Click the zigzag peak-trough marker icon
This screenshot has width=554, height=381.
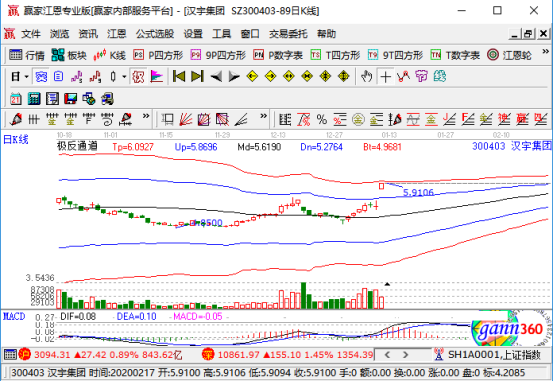click(403, 76)
